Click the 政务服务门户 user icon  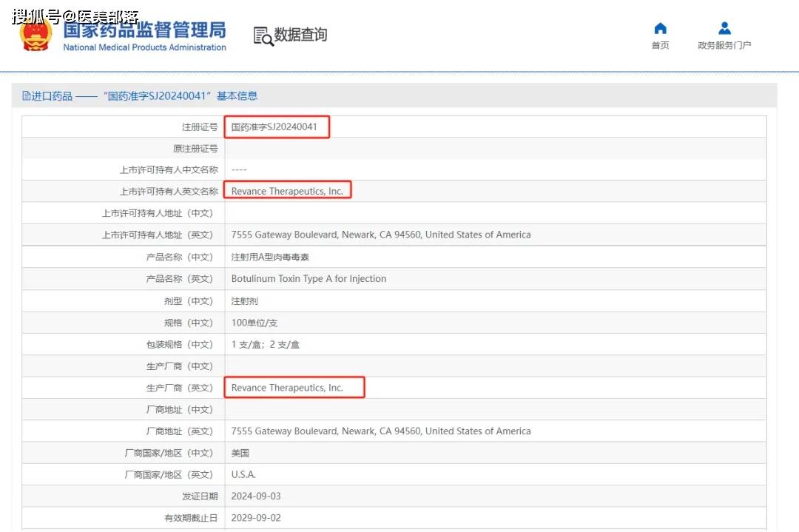click(724, 28)
